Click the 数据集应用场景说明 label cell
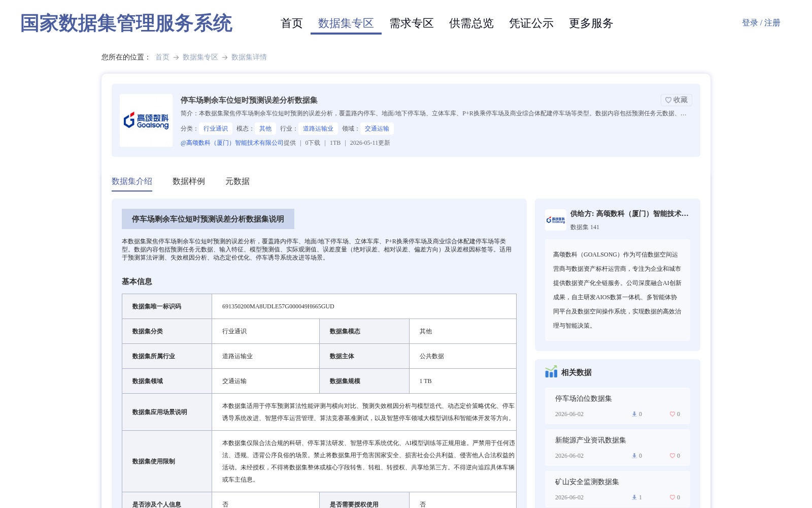 [x=167, y=412]
